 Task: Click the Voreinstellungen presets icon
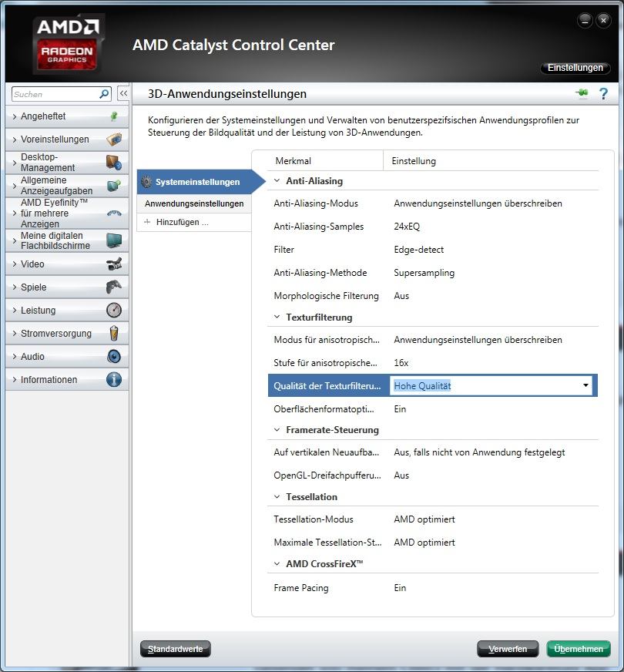click(114, 139)
